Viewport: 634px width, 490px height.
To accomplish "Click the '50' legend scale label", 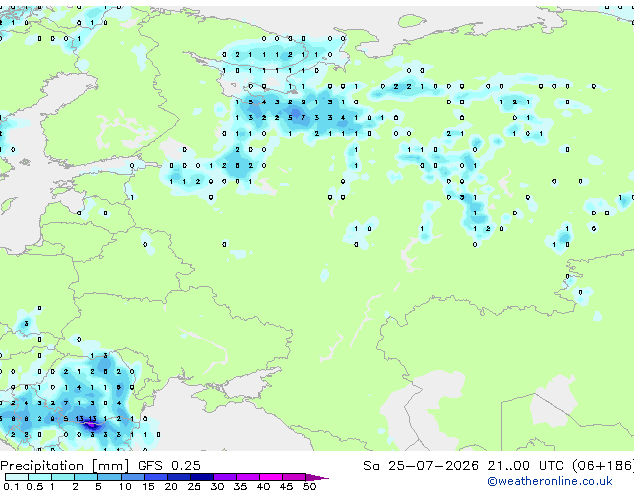I will coord(309,486).
